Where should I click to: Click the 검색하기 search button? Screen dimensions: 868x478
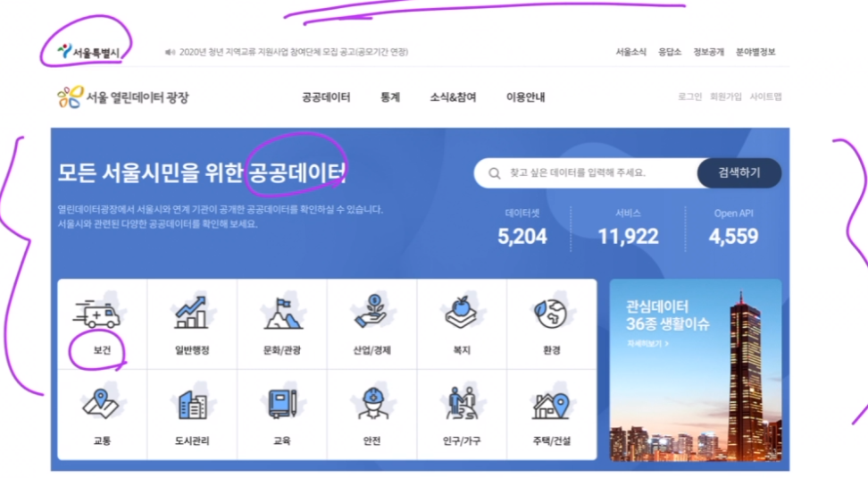739,172
